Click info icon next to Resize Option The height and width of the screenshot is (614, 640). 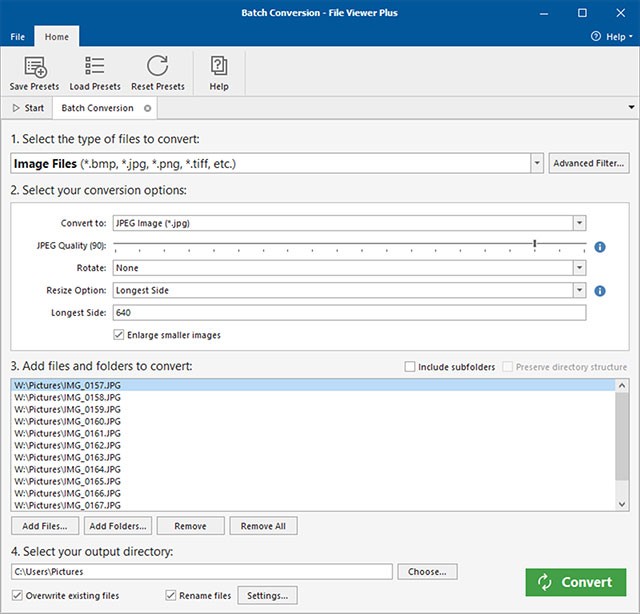coord(600,291)
